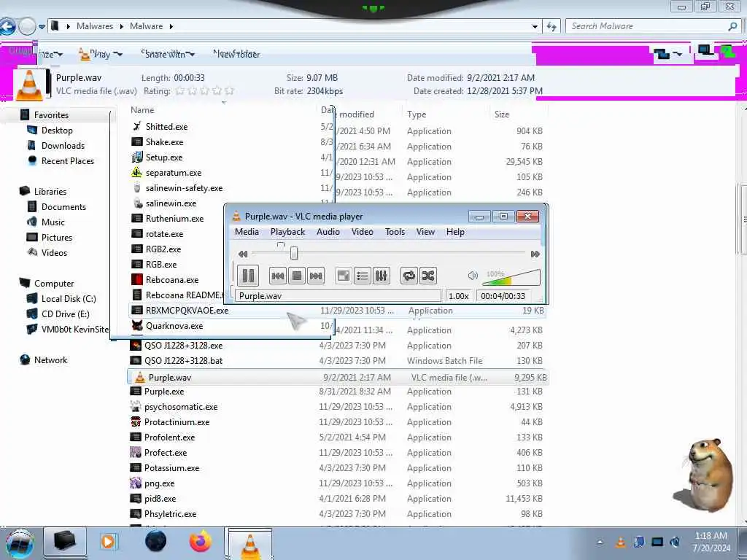747x560 pixels.
Task: Adjust VLC volume slider
Action: [x=511, y=277]
